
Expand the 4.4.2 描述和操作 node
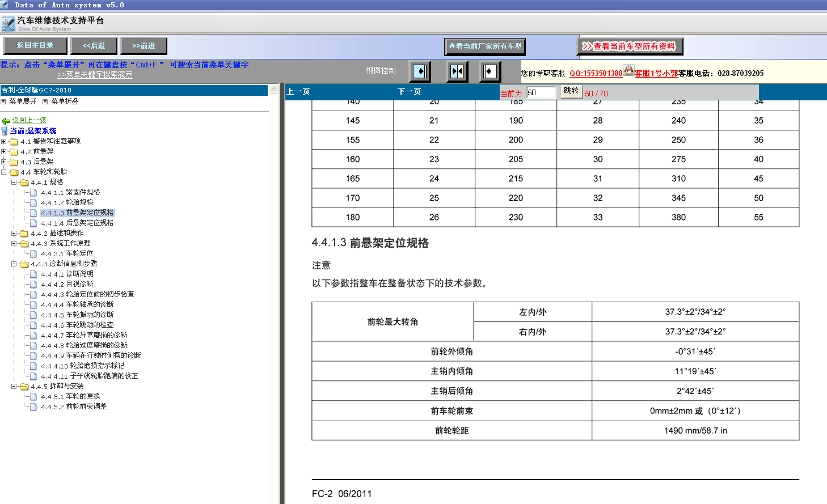[x=14, y=233]
